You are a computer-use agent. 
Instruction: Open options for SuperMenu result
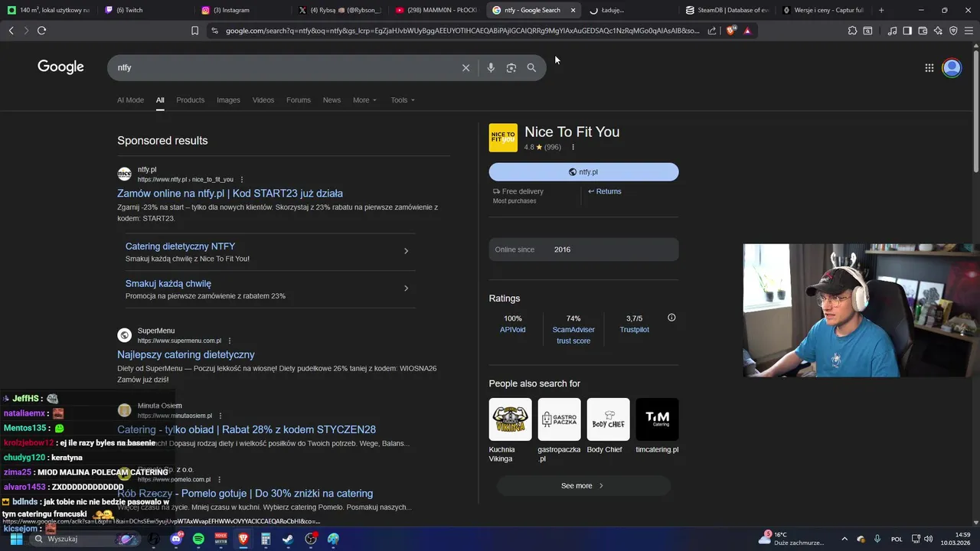[x=230, y=341]
